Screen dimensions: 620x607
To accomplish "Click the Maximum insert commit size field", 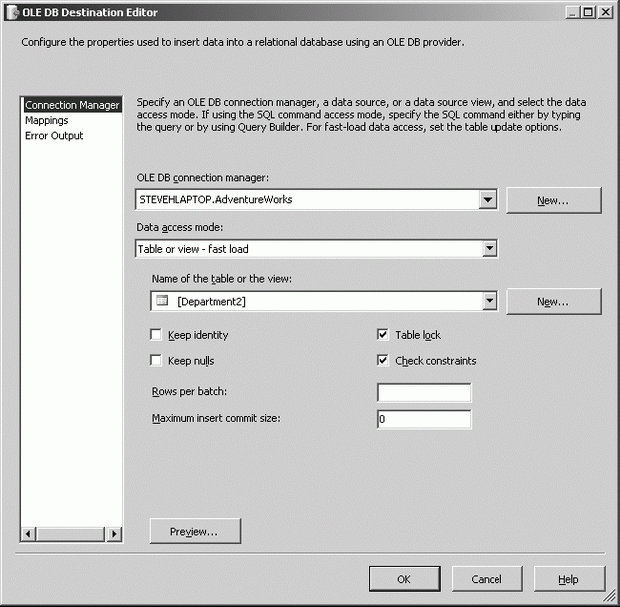I will click(424, 419).
